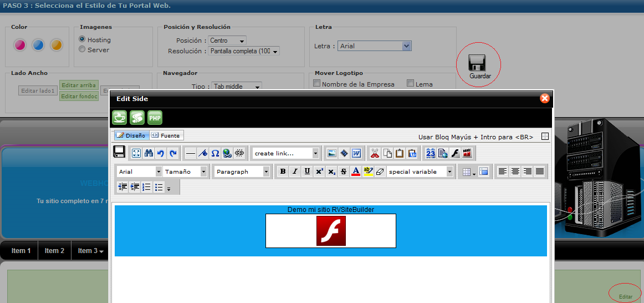Insert special character with Omega icon
The height and width of the screenshot is (303, 644).
click(215, 153)
